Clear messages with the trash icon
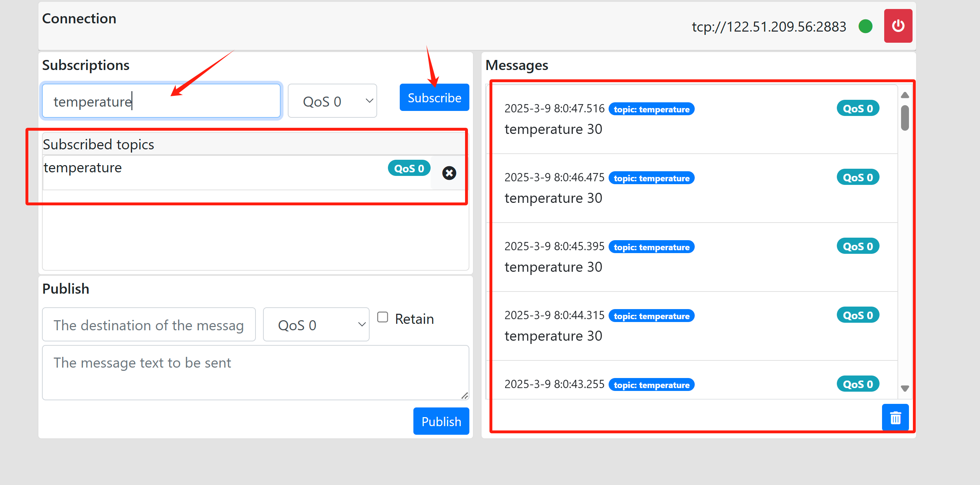 tap(895, 418)
